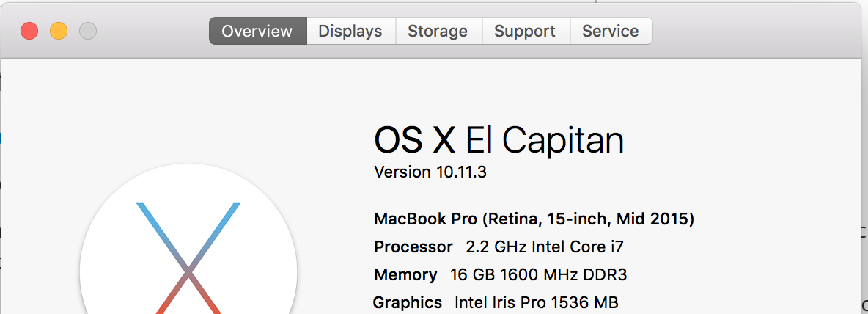
Task: Click the Memory label
Action: click(x=405, y=275)
